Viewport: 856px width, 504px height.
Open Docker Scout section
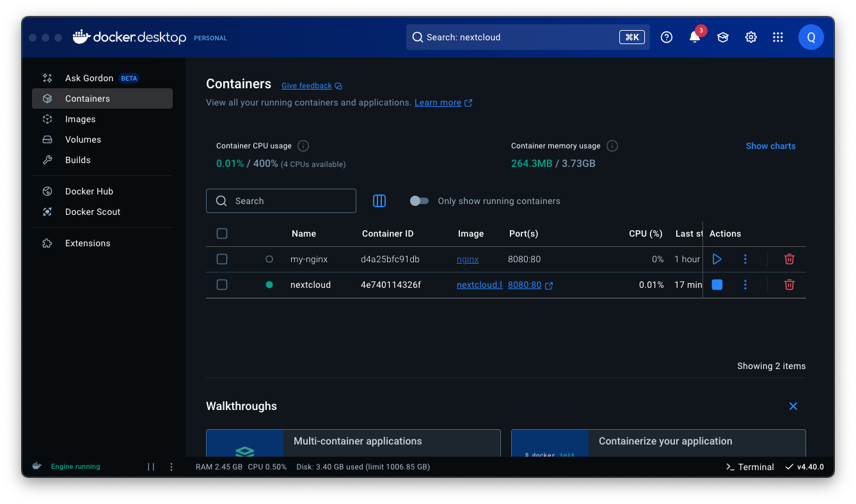(x=102, y=212)
